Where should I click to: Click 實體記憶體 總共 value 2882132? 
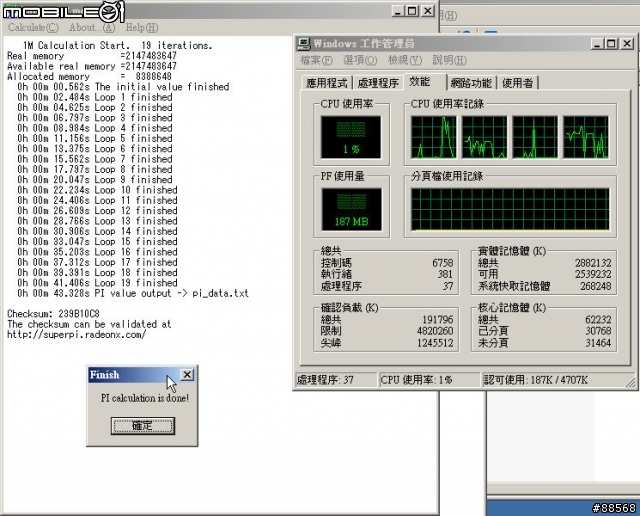pos(593,263)
